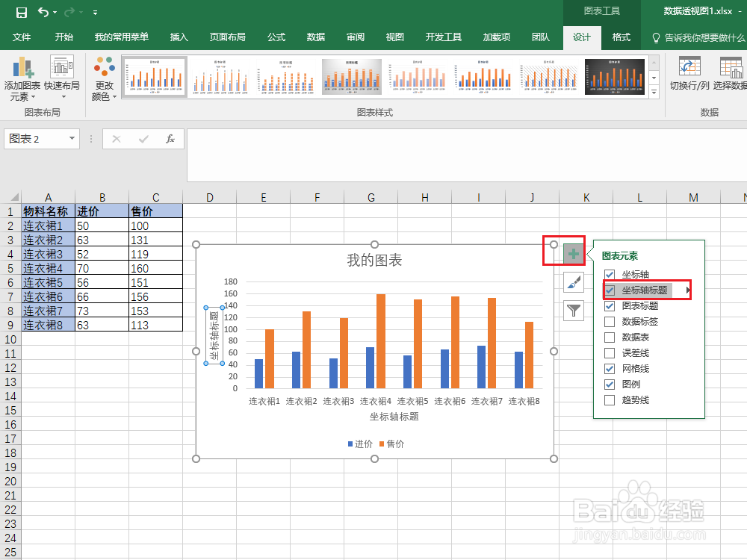Enable the 趋势线 checkbox
This screenshot has height=560, width=747.
(x=610, y=399)
